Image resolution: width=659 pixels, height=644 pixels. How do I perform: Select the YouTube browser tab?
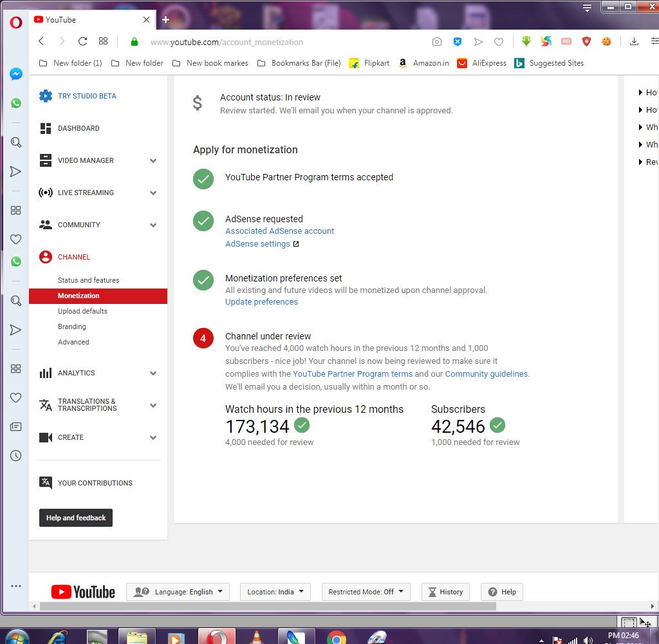pos(93,20)
